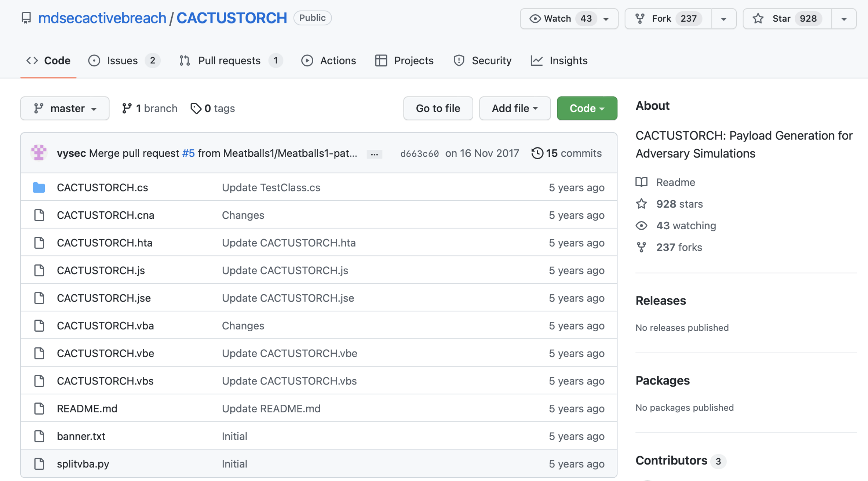Click commit hash d663c60

pyautogui.click(x=419, y=153)
